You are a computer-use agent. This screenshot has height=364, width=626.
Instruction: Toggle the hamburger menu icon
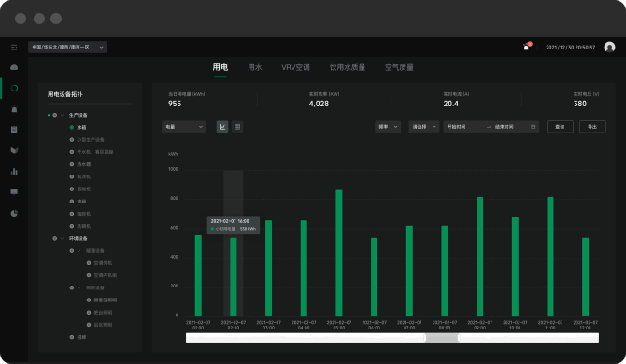point(14,48)
